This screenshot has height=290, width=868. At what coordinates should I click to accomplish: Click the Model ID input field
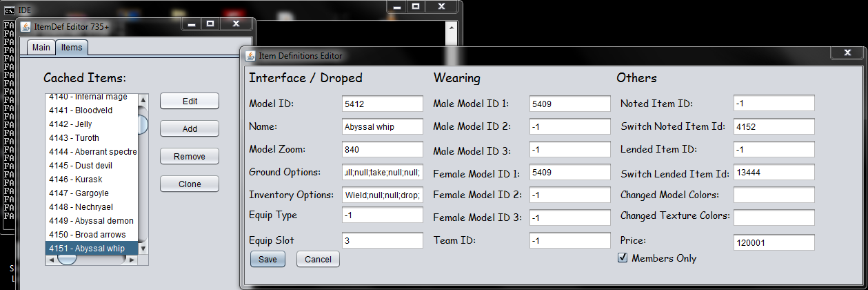383,104
